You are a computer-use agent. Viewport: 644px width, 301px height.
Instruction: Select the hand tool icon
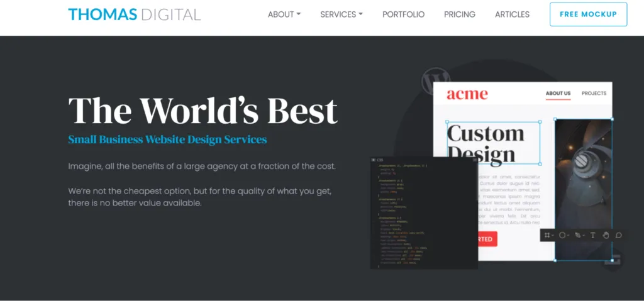coord(606,235)
